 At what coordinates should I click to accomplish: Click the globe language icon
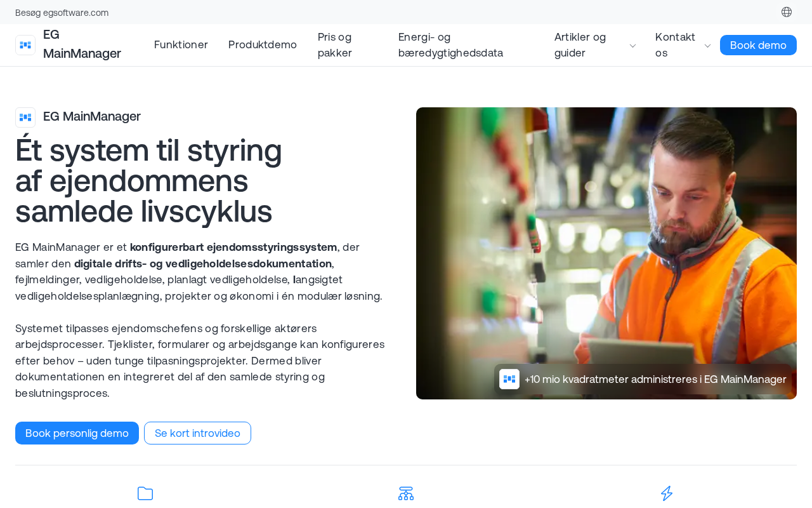coord(787,12)
